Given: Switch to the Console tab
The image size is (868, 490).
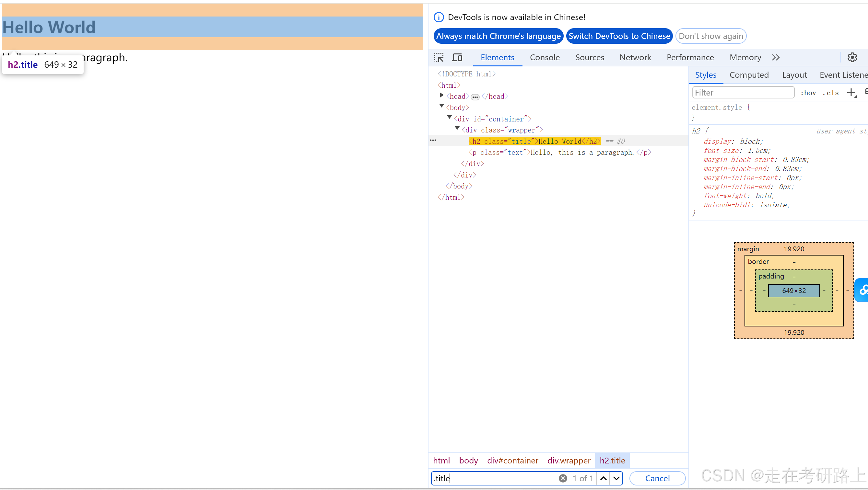Looking at the screenshot, I should coord(545,58).
